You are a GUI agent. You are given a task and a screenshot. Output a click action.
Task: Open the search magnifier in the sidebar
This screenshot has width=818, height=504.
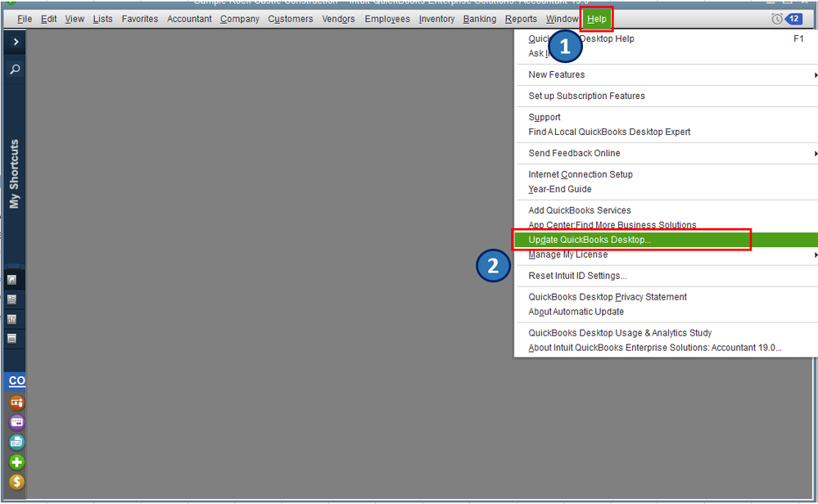[15, 69]
